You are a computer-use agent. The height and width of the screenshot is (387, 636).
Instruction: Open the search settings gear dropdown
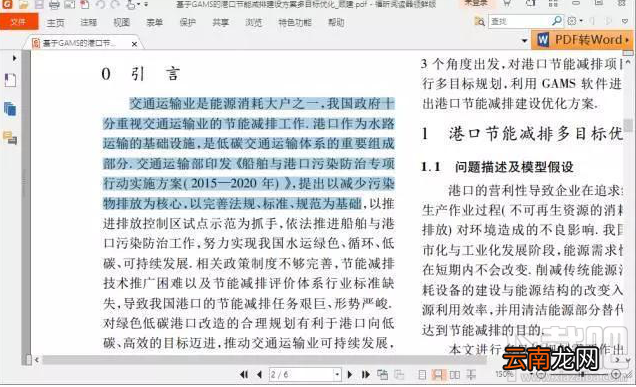(575, 21)
